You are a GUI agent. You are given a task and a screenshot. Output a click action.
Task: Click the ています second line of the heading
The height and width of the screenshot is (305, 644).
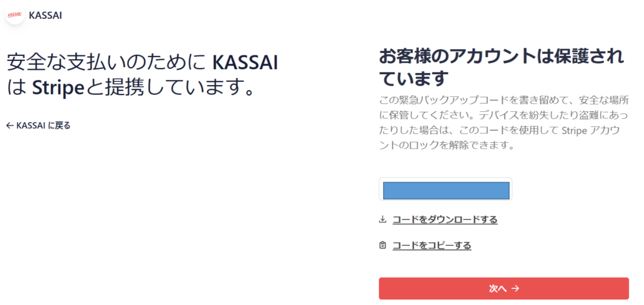[x=413, y=79]
